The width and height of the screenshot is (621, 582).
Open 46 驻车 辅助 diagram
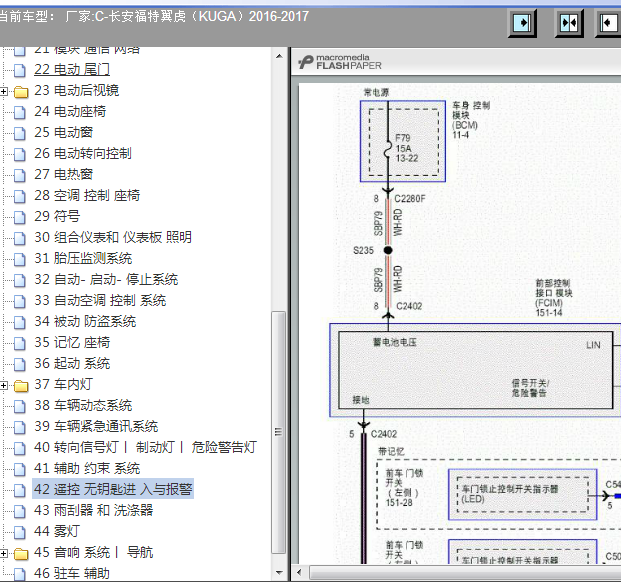(x=72, y=573)
